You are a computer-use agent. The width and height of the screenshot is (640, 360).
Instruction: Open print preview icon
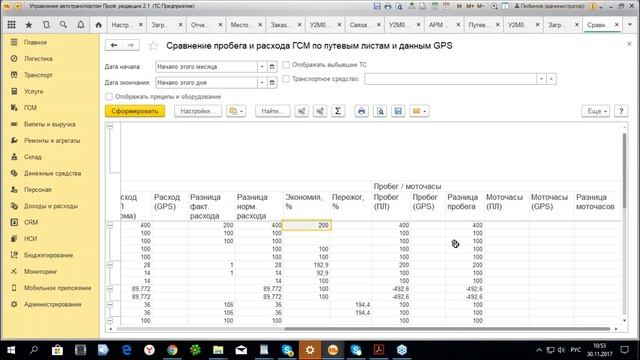(x=380, y=111)
